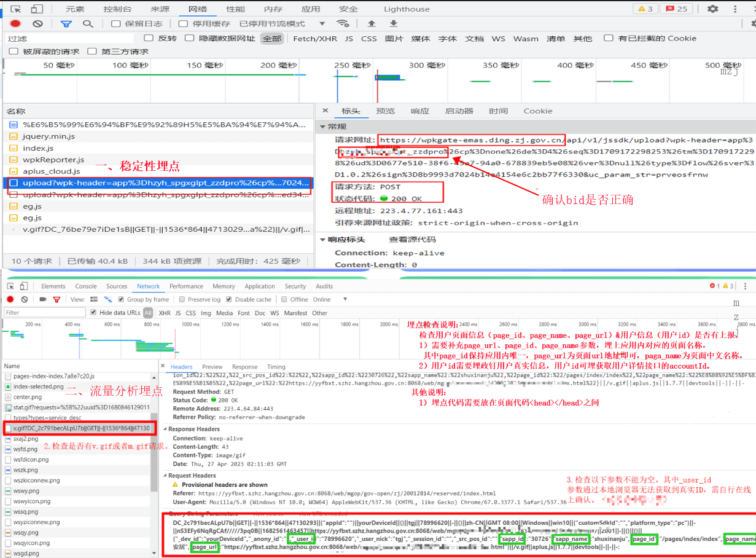The height and width of the screenshot is (558, 756).
Task: Select the Fetch/XHR filter button
Action: tap(314, 38)
